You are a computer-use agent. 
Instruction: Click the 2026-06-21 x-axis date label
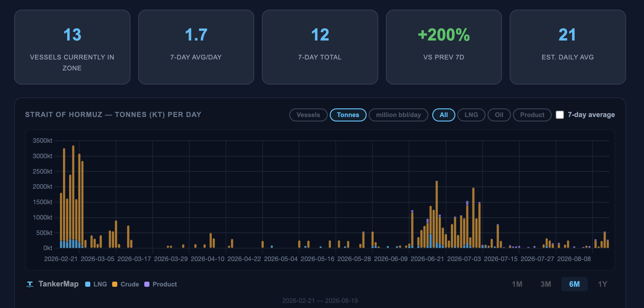tap(427, 259)
